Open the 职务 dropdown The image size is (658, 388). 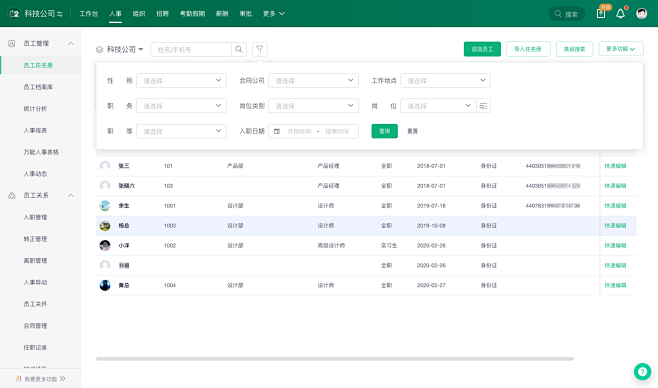pyautogui.click(x=181, y=106)
